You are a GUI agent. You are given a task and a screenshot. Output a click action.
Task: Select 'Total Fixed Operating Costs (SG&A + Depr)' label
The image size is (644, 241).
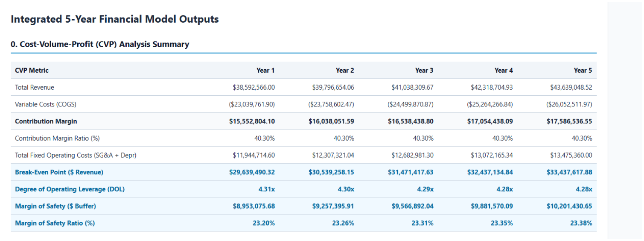(76, 155)
